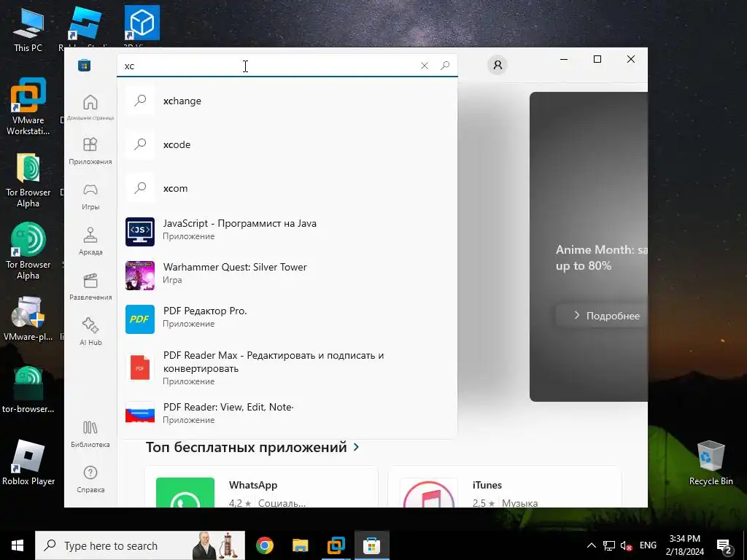
Task: Open Топ бесплатных приложений heading link
Action: (x=247, y=447)
